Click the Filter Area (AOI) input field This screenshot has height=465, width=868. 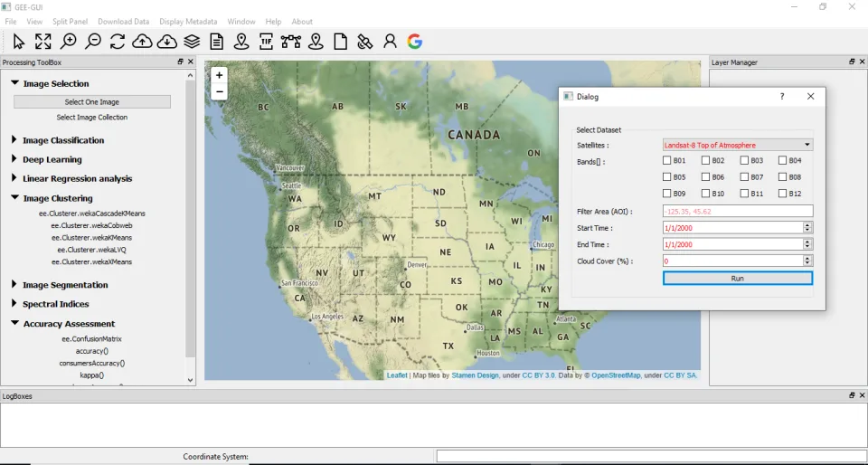pyautogui.click(x=738, y=211)
